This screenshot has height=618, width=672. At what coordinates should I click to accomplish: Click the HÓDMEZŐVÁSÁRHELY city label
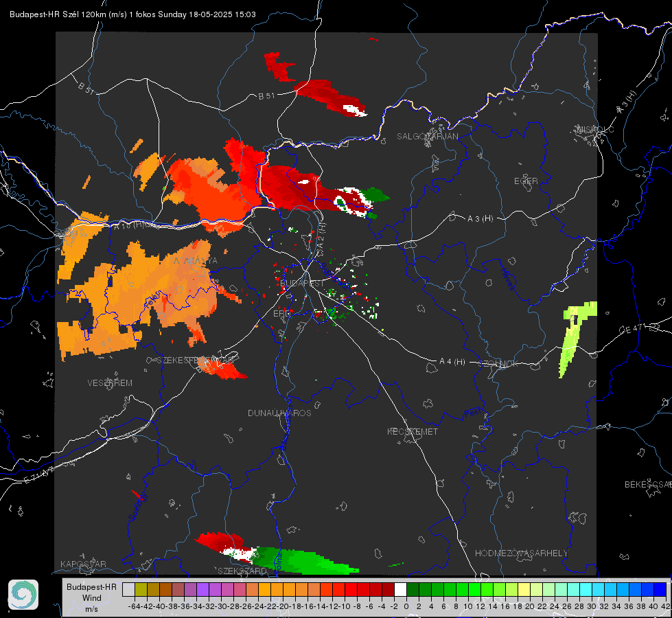(x=521, y=553)
